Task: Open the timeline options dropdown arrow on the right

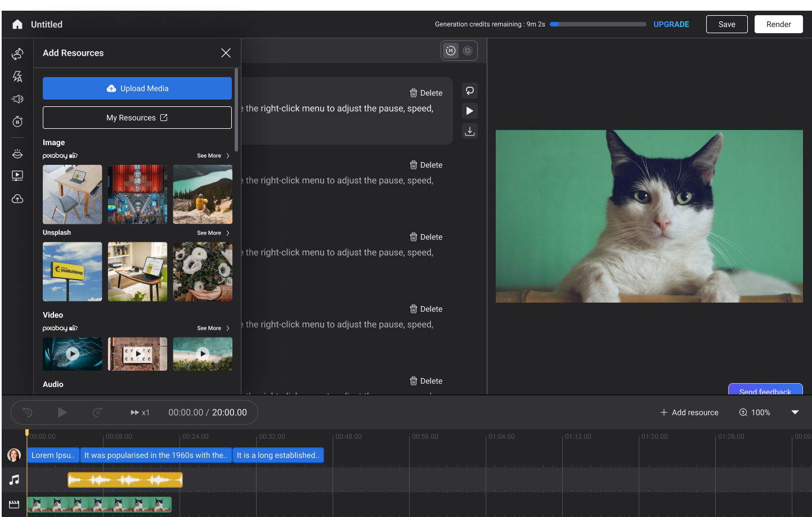Action: click(x=795, y=412)
